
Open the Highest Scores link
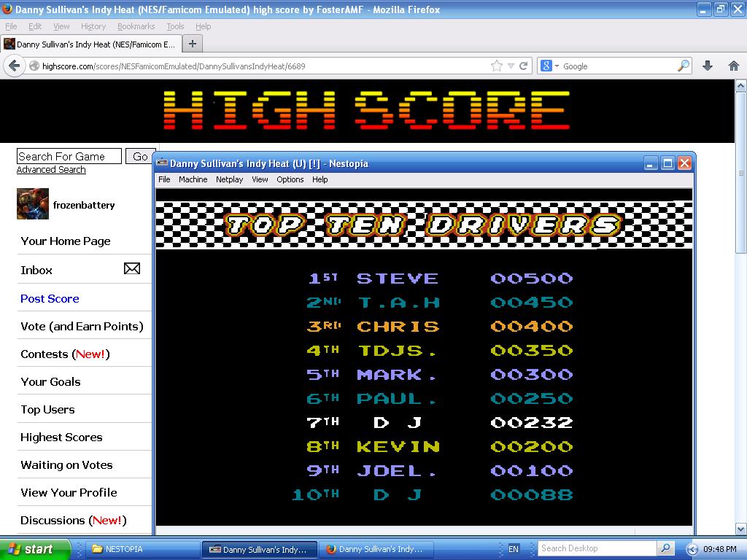[61, 437]
